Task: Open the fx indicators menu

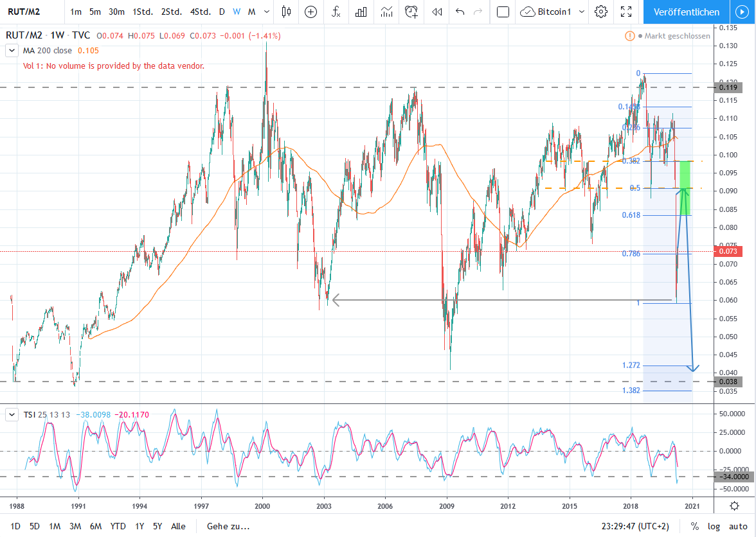Action: 336,12
